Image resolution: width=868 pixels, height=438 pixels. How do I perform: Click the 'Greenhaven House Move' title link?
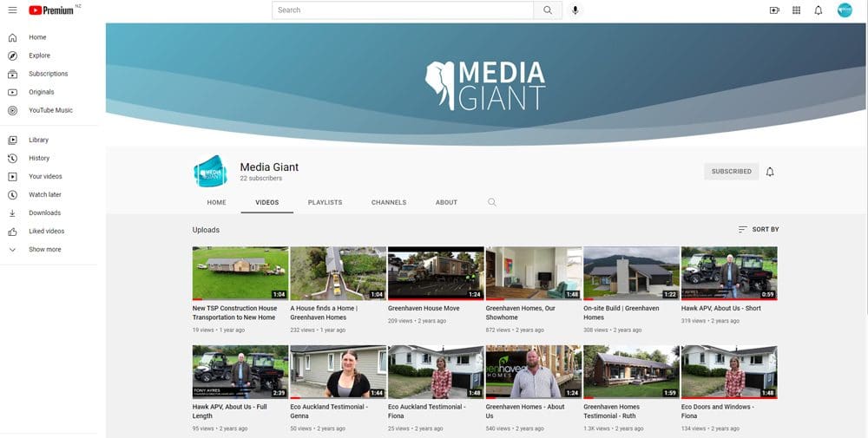(x=424, y=309)
